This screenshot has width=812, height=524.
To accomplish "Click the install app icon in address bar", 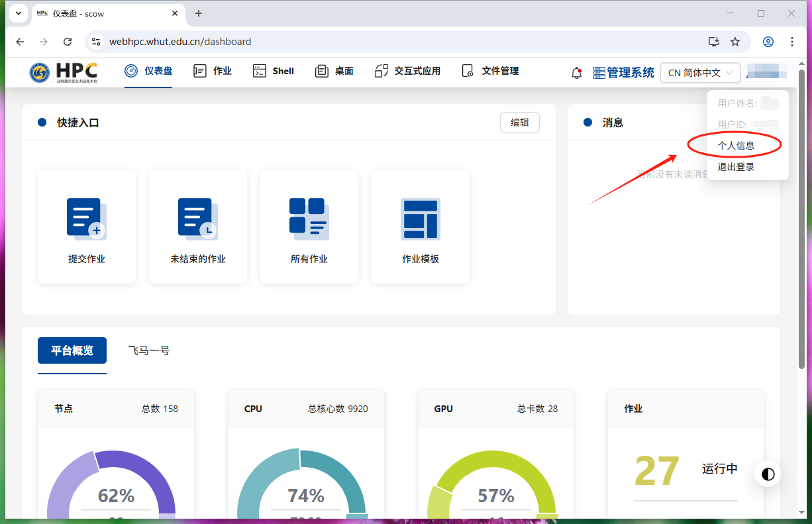I will [x=714, y=42].
